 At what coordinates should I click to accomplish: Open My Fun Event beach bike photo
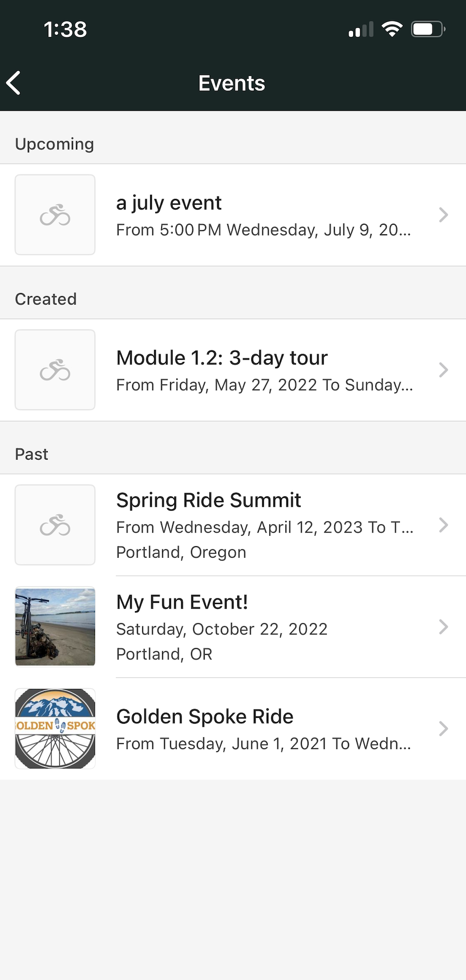55,627
